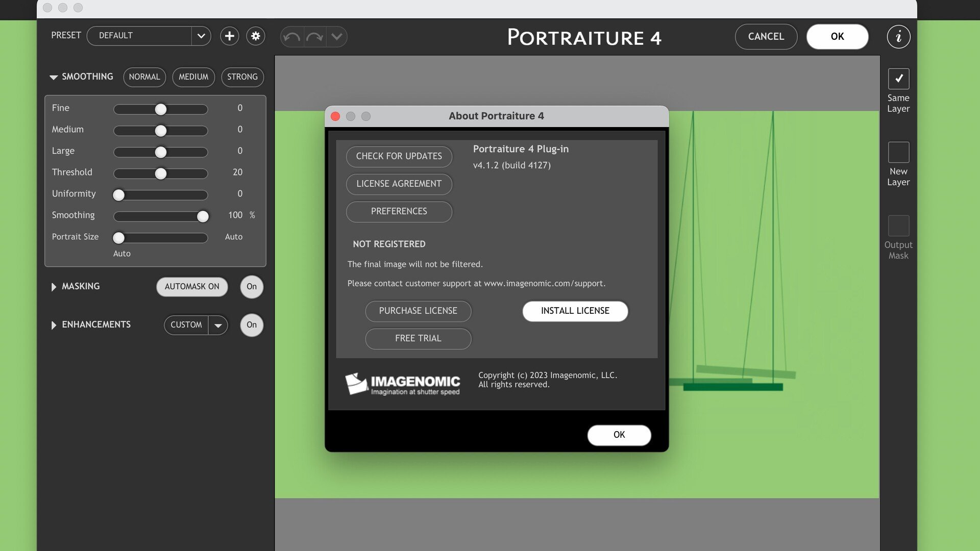Toggle Masking On button
Image resolution: width=980 pixels, height=551 pixels.
252,287
